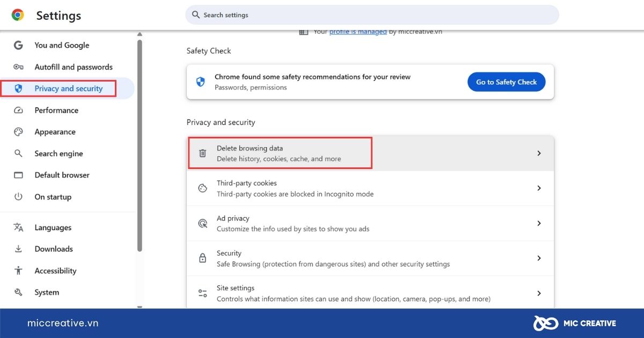Click Go to Safety Check button

(x=507, y=82)
